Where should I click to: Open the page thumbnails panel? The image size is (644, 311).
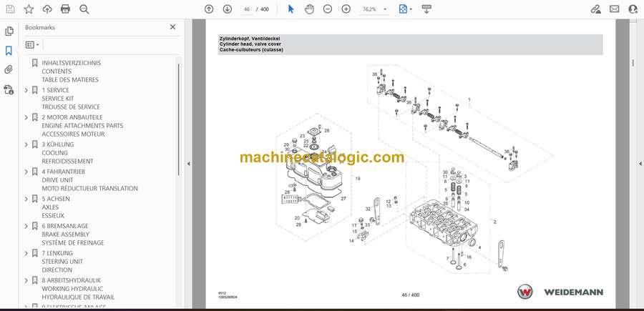click(x=9, y=31)
